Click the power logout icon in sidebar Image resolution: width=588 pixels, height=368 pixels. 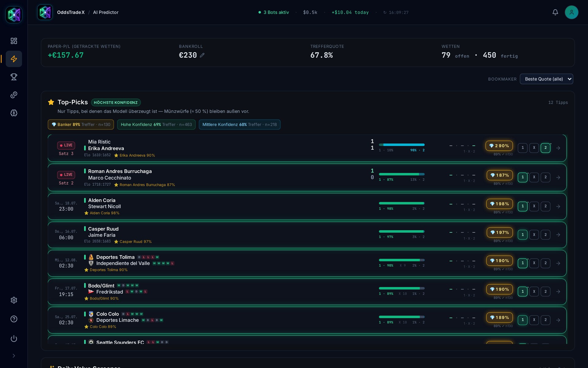pos(14,339)
